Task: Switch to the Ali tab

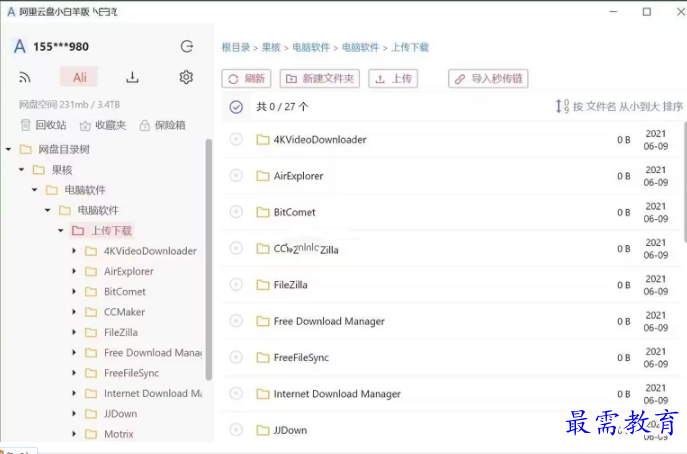Action: tap(79, 78)
